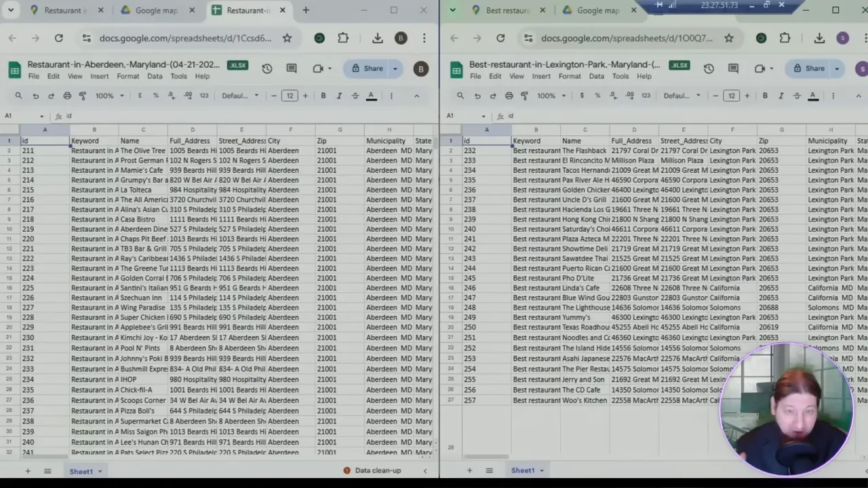868x488 pixels.
Task: Click search menus icon in Aberdeen spreadsheet toolbar
Action: coord(18,96)
